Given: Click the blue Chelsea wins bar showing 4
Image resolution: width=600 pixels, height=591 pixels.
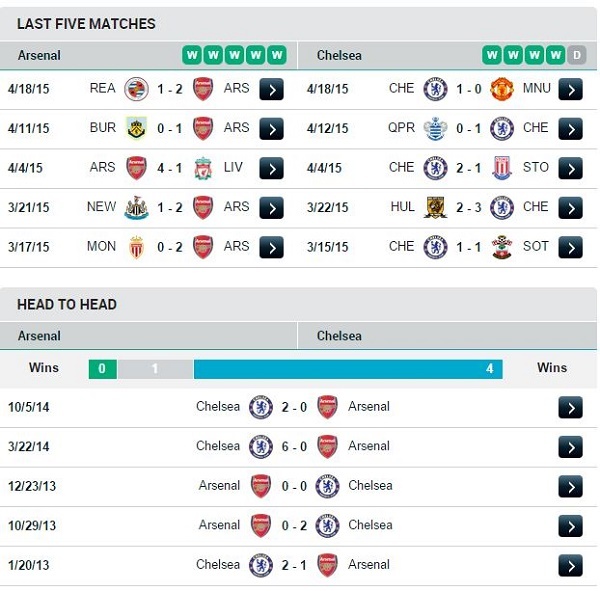Looking at the screenshot, I should pos(348,369).
